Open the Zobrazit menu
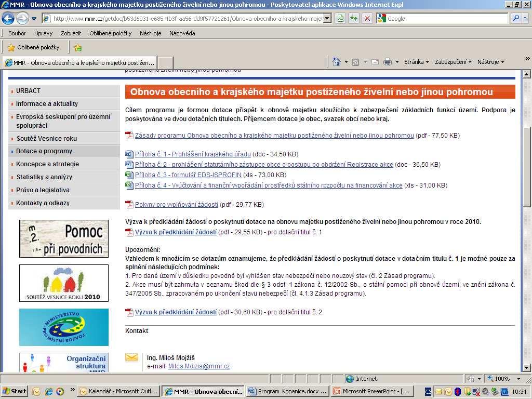 [71, 33]
